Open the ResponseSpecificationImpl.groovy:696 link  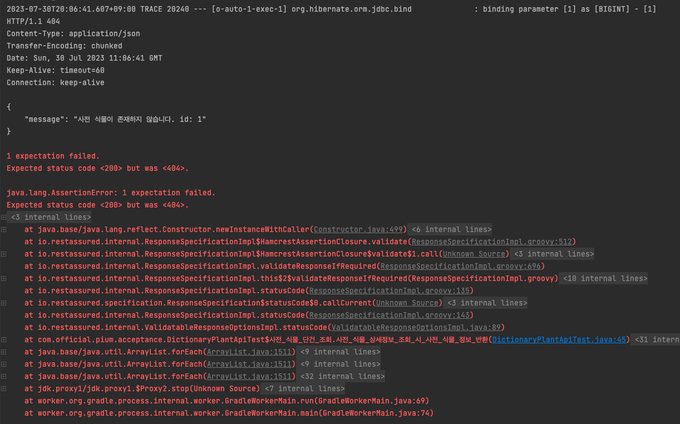click(x=480, y=266)
